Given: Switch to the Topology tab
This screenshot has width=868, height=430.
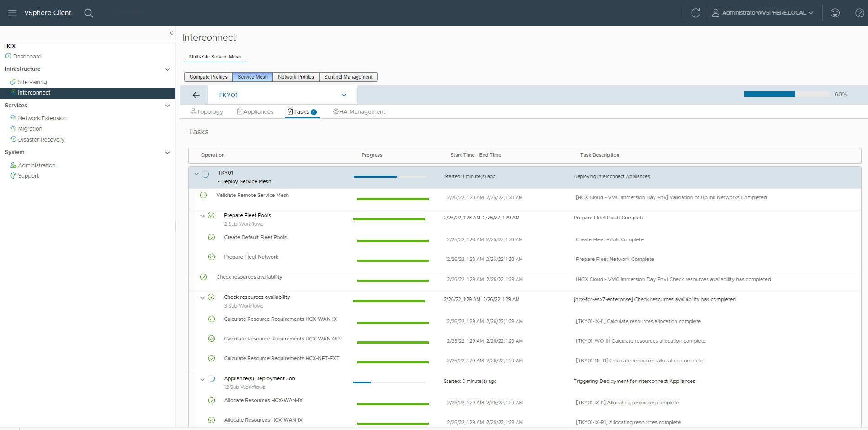Looking at the screenshot, I should 207,111.
